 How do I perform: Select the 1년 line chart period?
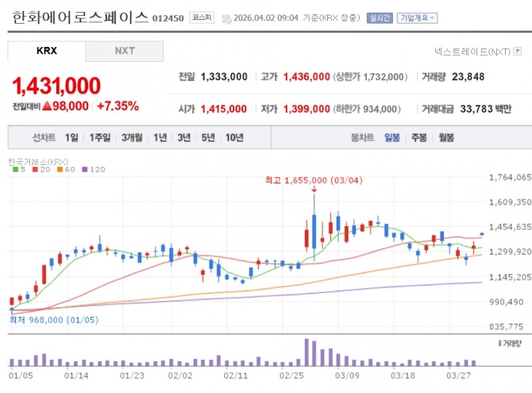160,137
